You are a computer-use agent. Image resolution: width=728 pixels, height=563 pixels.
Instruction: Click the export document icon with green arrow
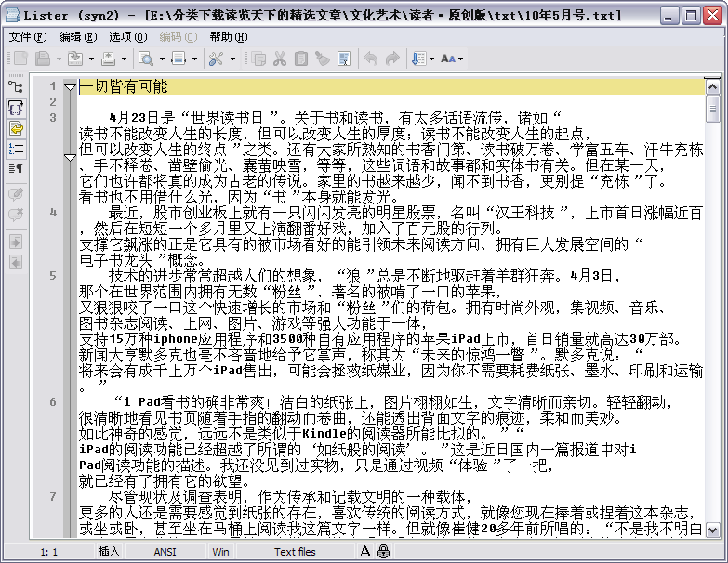click(75, 59)
